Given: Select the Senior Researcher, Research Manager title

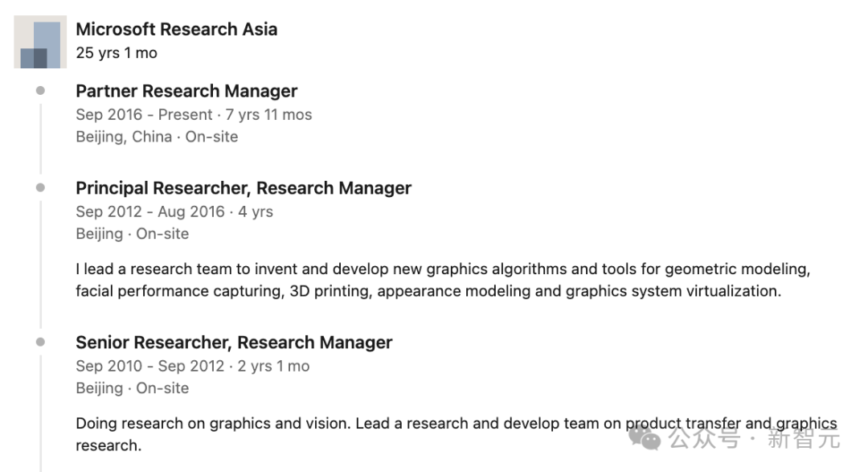Looking at the screenshot, I should [234, 343].
